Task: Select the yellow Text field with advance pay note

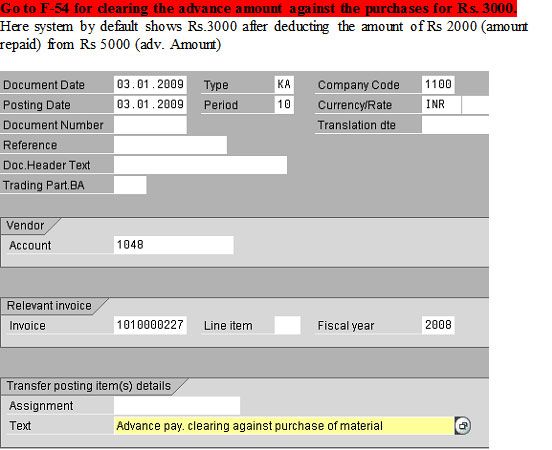Action: coord(284,426)
